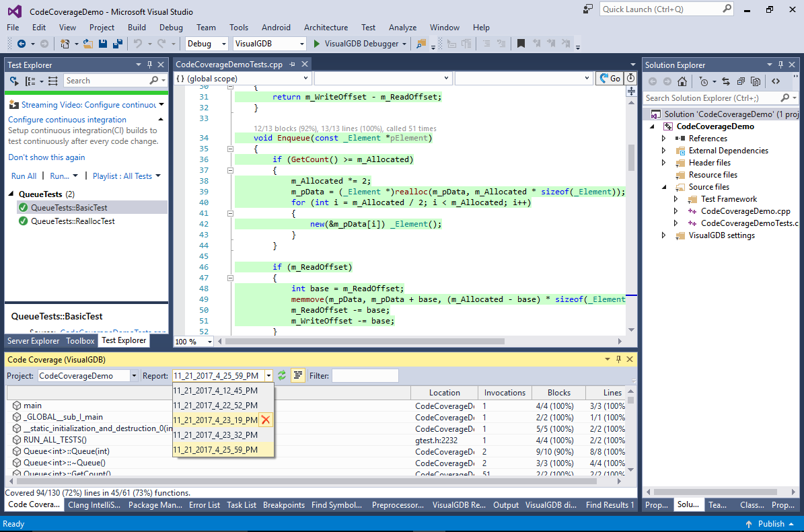Click the run-tests icon in Test Explorer
This screenshot has height=532, width=804.
coord(14,81)
